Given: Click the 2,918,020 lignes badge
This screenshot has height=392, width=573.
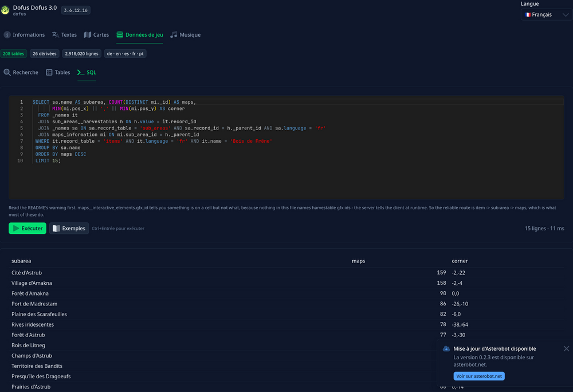Looking at the screenshot, I should tap(81, 54).
